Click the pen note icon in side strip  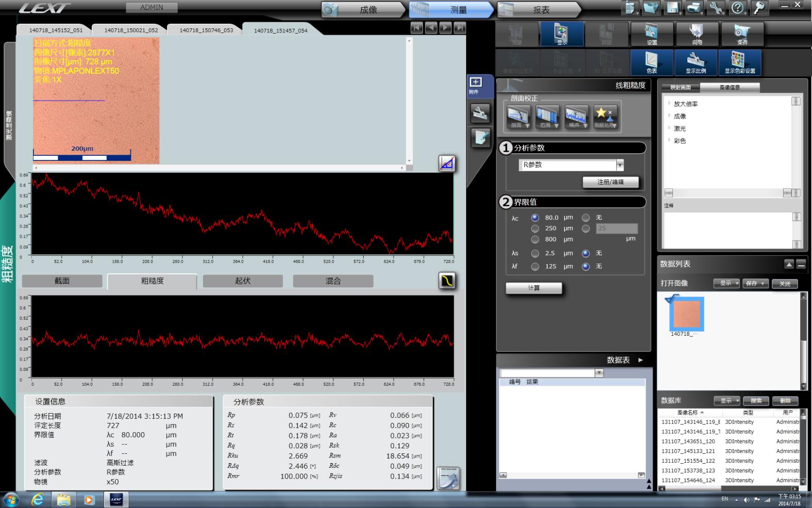click(x=480, y=137)
